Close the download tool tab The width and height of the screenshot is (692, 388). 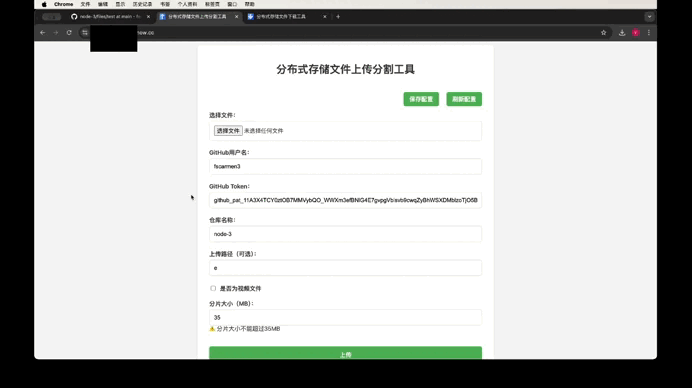point(325,17)
